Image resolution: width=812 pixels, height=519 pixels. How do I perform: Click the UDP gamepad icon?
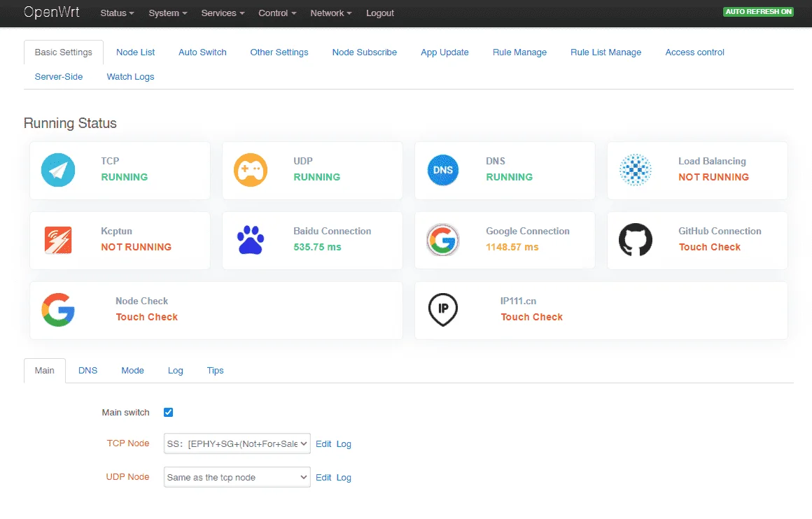coord(251,170)
